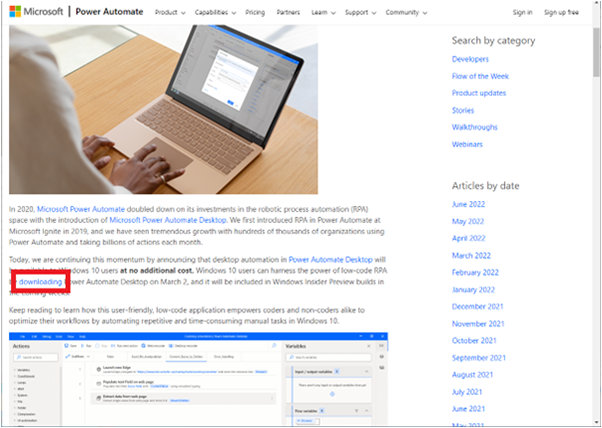Click the Microsoft Power Automate link in article

point(81,209)
